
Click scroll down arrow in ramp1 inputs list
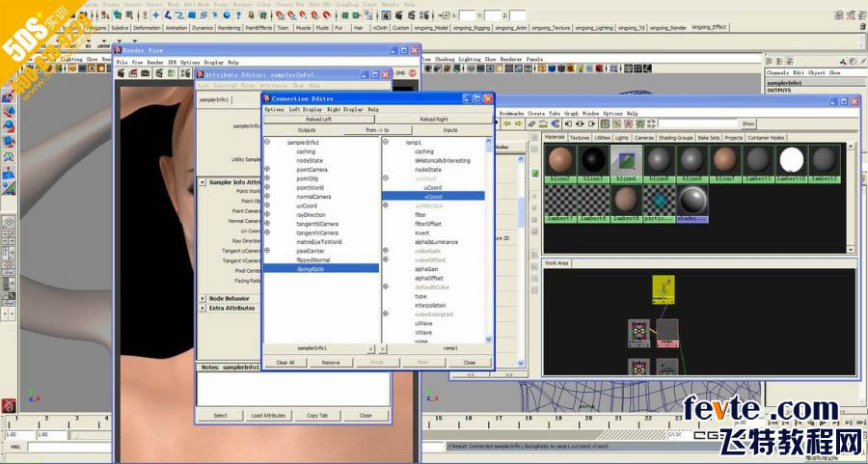[x=488, y=339]
